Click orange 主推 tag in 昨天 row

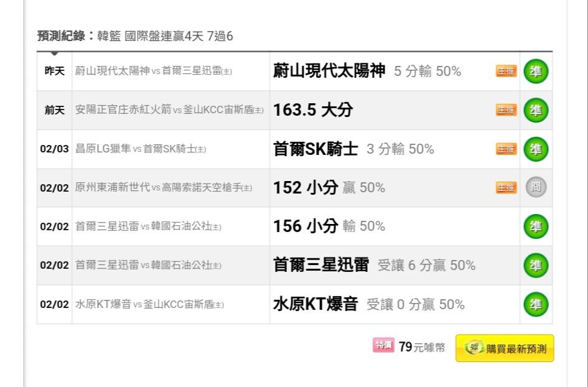click(x=506, y=71)
